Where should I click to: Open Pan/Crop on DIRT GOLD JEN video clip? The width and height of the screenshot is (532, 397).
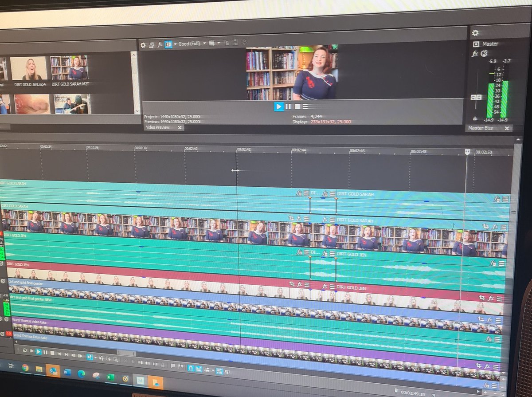[292, 284]
